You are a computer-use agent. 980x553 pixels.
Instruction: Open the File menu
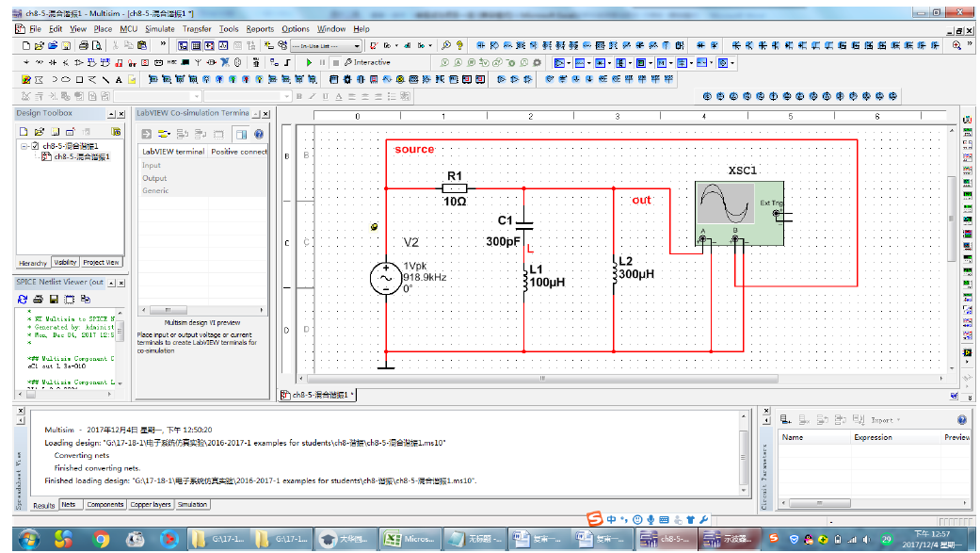click(35, 29)
